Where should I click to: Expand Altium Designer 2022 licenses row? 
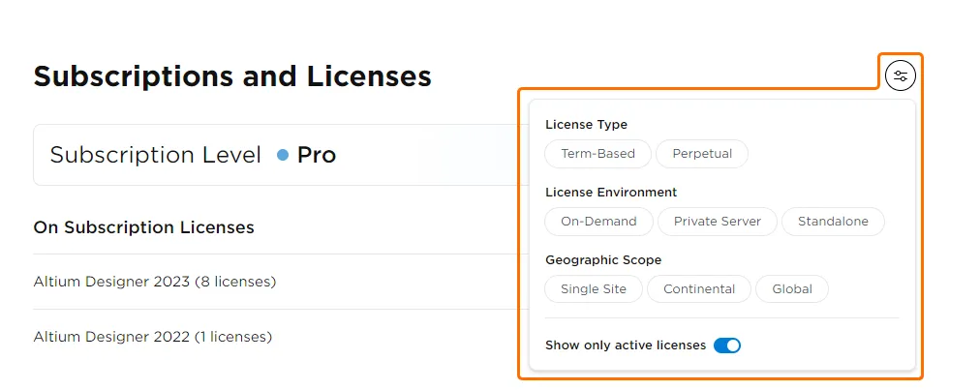(x=153, y=337)
